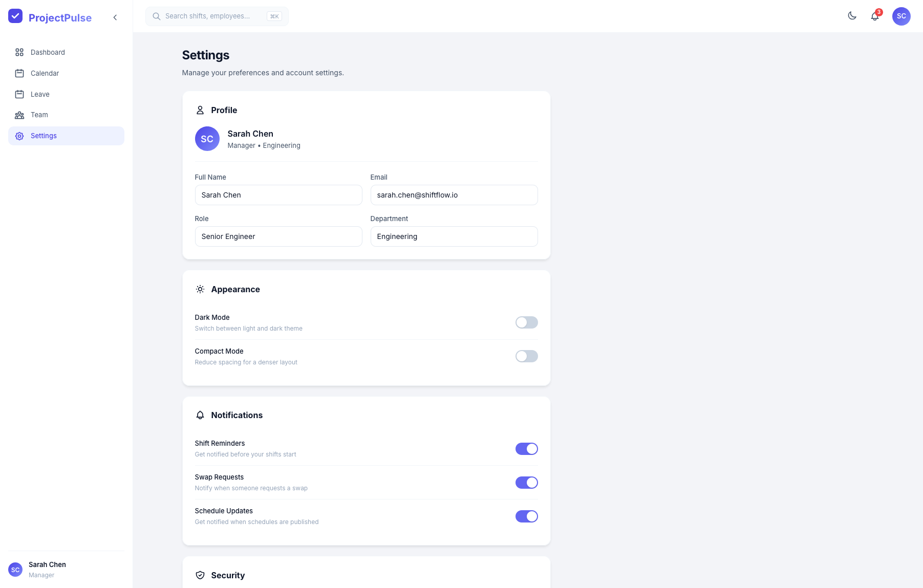Disable Shift Reminders notifications
This screenshot has width=923, height=588.
click(x=526, y=449)
